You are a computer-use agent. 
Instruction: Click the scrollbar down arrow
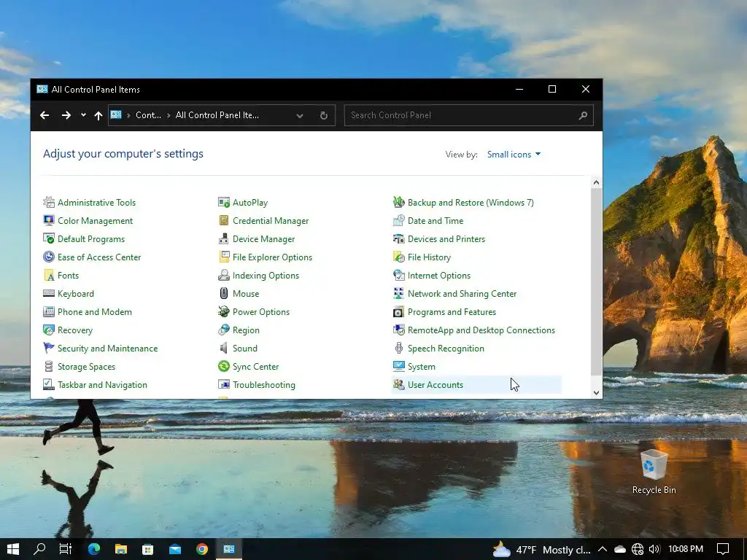pos(596,393)
